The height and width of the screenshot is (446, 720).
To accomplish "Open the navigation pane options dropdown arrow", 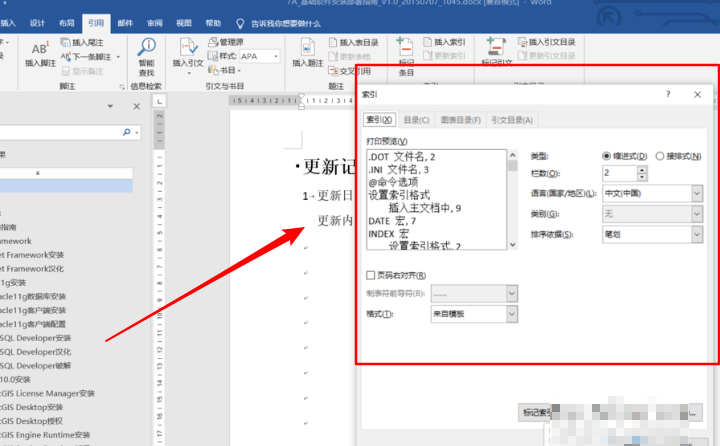I will pyautogui.click(x=110, y=107).
